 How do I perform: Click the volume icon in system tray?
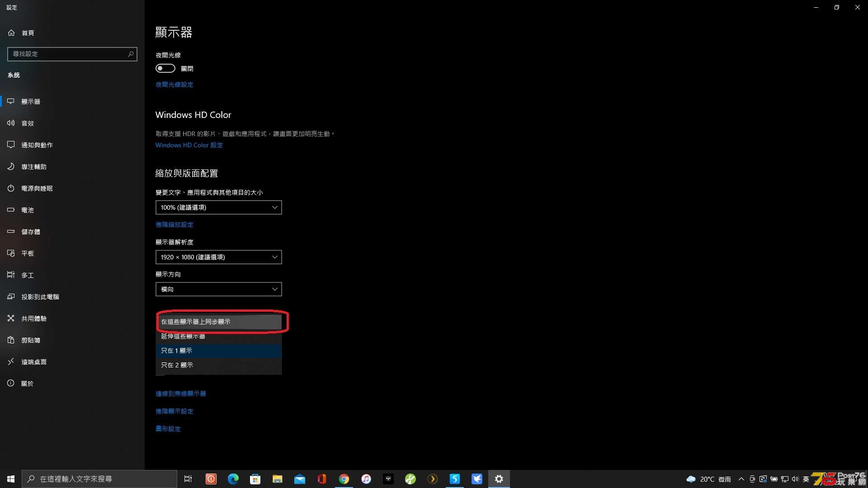[795, 479]
